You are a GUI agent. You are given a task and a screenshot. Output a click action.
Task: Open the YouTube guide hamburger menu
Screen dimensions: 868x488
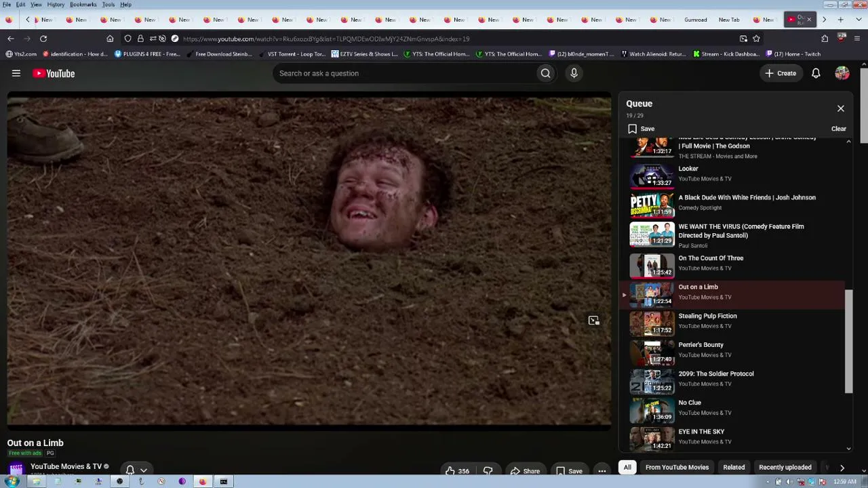[x=16, y=73]
